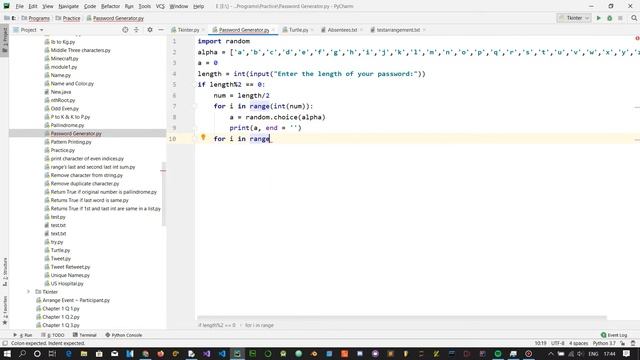640x360 pixels.
Task: Open the Terminal tool window
Action: click(x=84, y=335)
